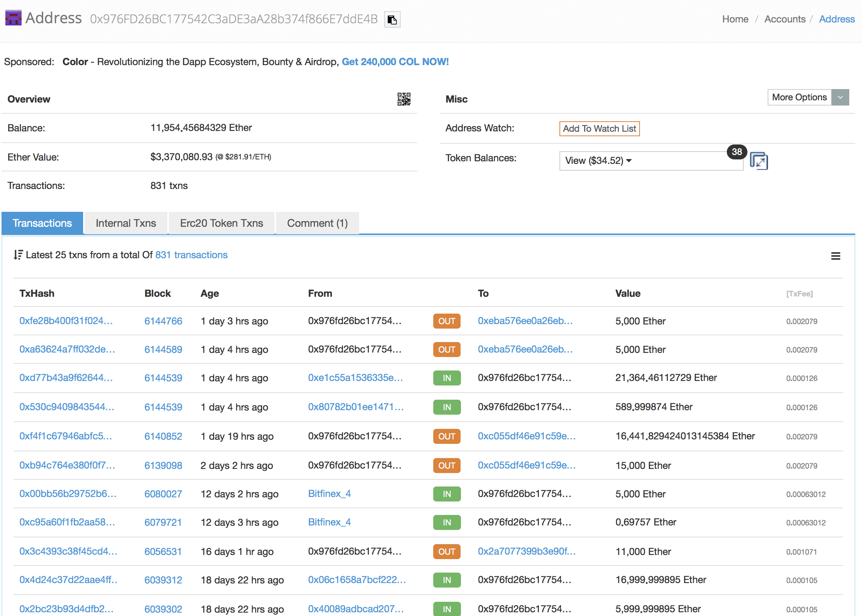
Task: Open the 831 transactions link
Action: 191,255
